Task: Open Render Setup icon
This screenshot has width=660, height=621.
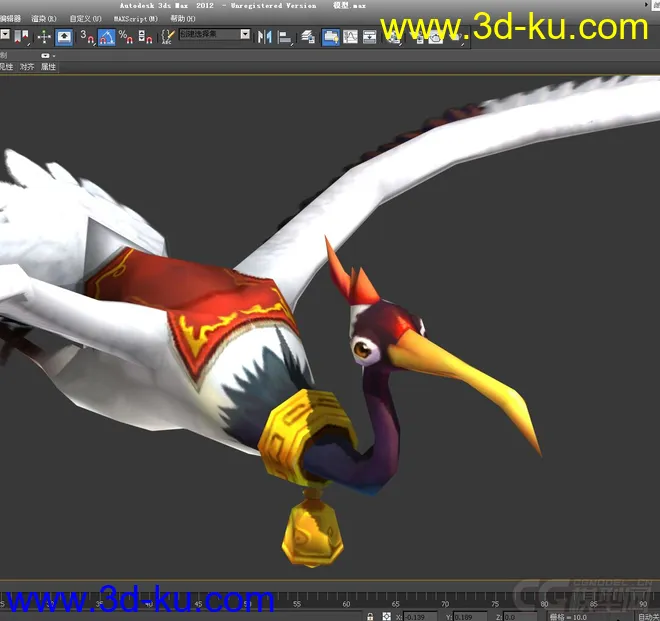Action: click(419, 38)
